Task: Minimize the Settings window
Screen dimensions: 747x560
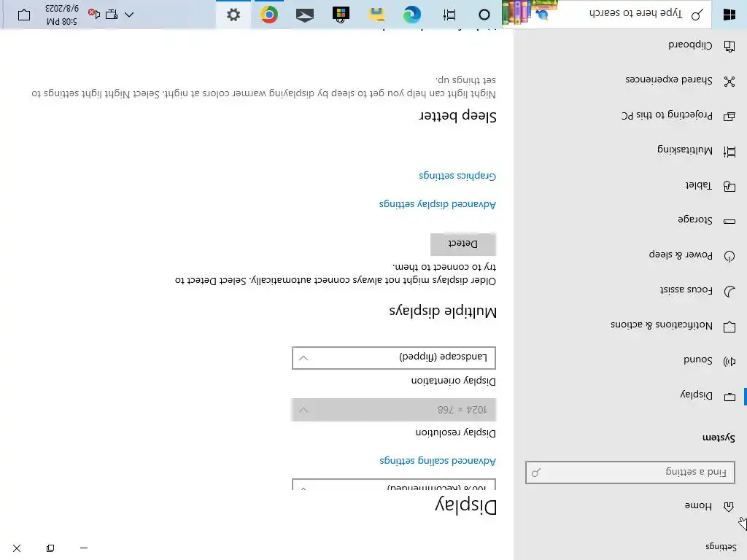Action: tap(84, 548)
